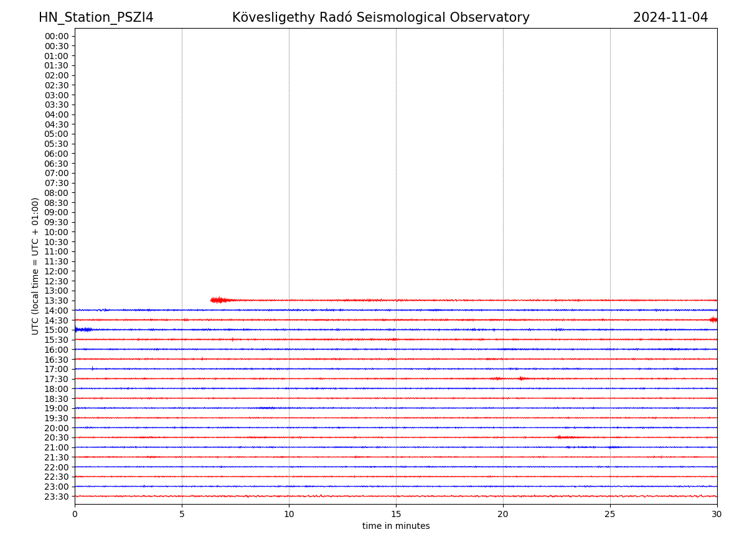Click the red burst ending the 14:30 trace
The image size is (747, 560).
(x=713, y=319)
